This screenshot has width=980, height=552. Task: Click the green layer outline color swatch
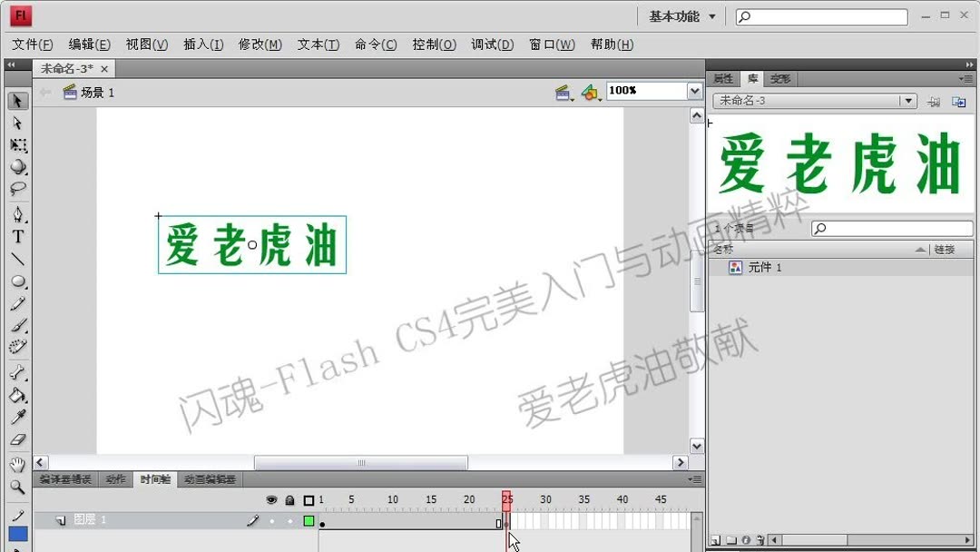(308, 519)
